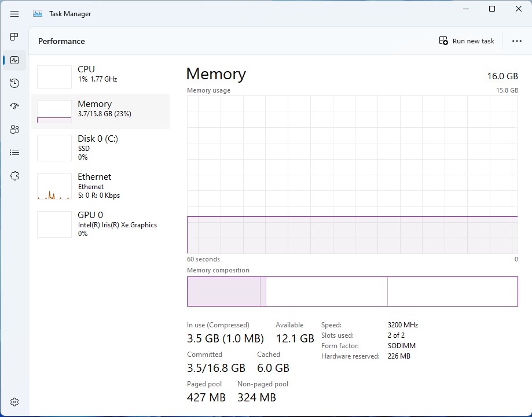Switch to the Users page
Viewport: 532px width, 417px height.
[x=14, y=130]
